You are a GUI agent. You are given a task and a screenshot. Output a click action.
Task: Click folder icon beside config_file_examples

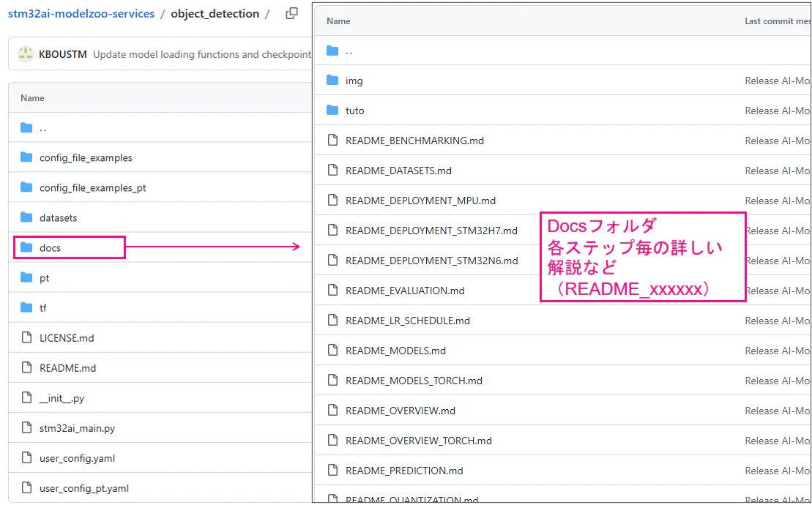tap(26, 157)
